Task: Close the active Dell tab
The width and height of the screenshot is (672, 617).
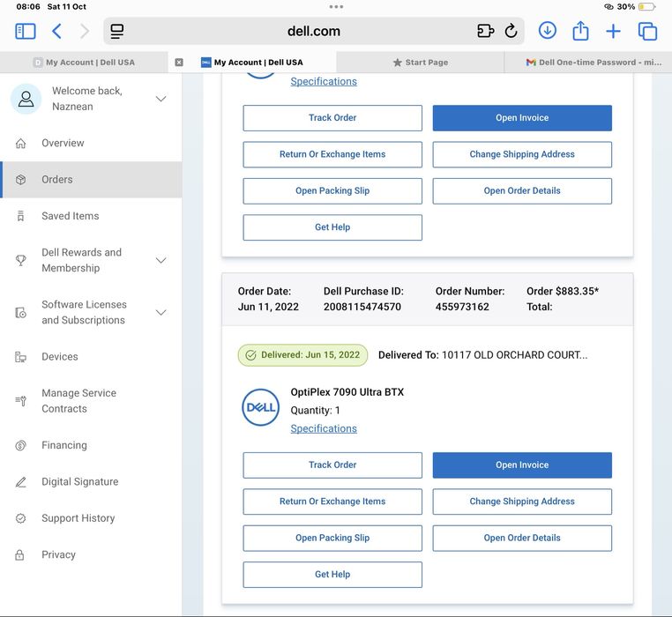Action: point(179,63)
